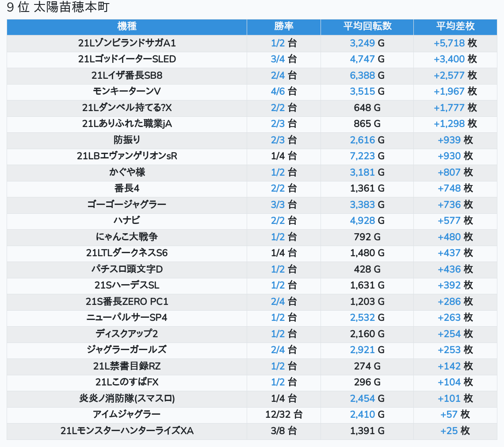Select 21LモンスターハンターライズXA machine name

126,431
